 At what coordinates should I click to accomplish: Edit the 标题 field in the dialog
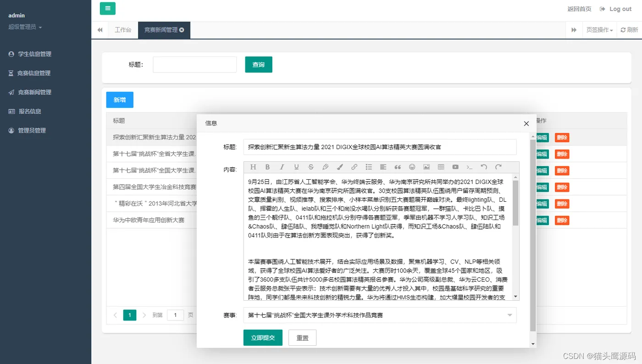coord(380,147)
